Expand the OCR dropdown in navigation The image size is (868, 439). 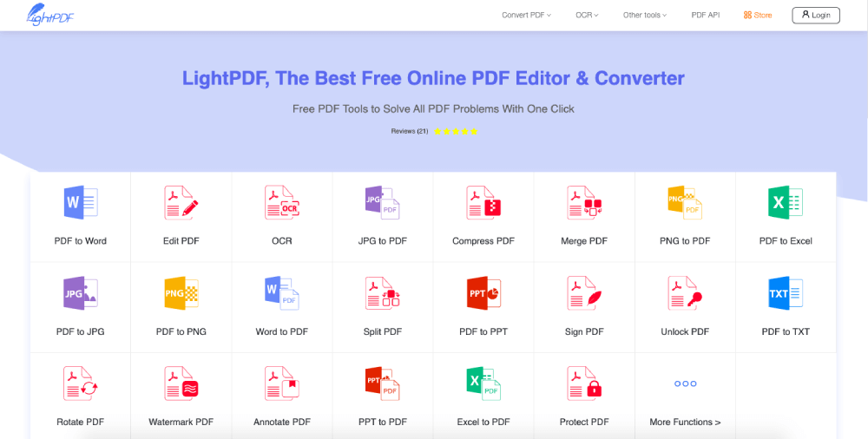[587, 15]
